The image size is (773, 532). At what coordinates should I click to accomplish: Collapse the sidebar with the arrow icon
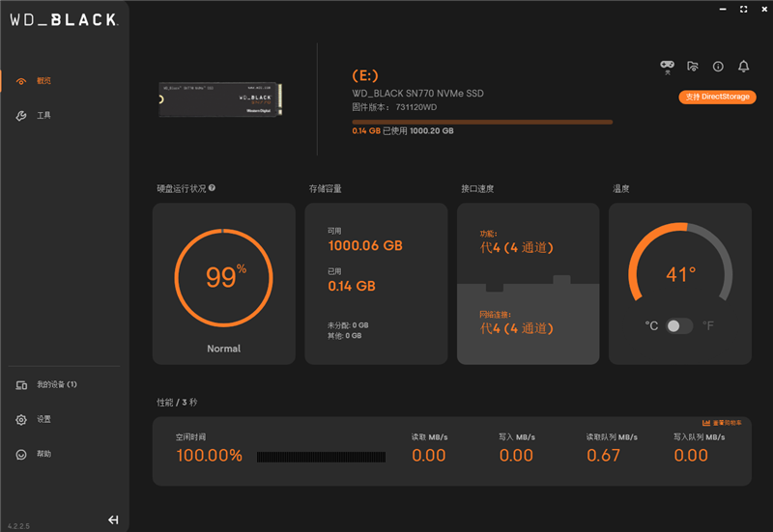(113, 519)
